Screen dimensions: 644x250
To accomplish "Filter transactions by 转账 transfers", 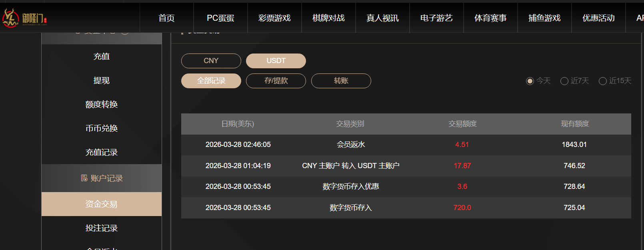I will tap(341, 81).
